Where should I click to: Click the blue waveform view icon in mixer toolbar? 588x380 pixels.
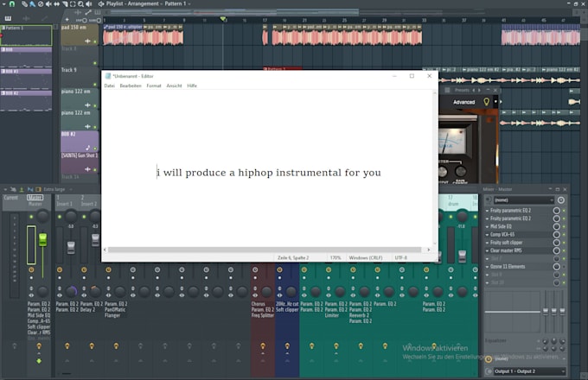click(30, 189)
